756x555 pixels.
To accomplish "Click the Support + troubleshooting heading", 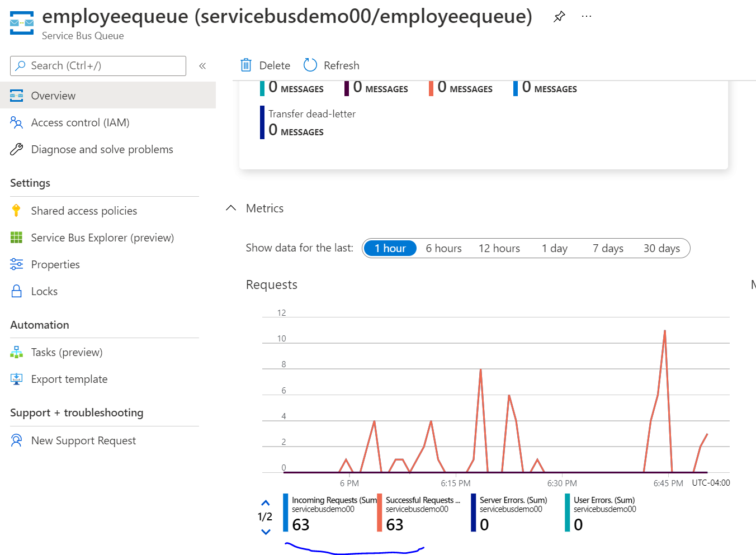I will 77,412.
